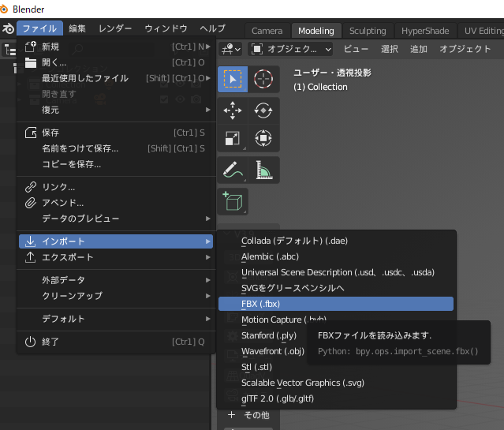Expand the エクスポート submenu
The width and height of the screenshot is (504, 430).
tap(115, 257)
